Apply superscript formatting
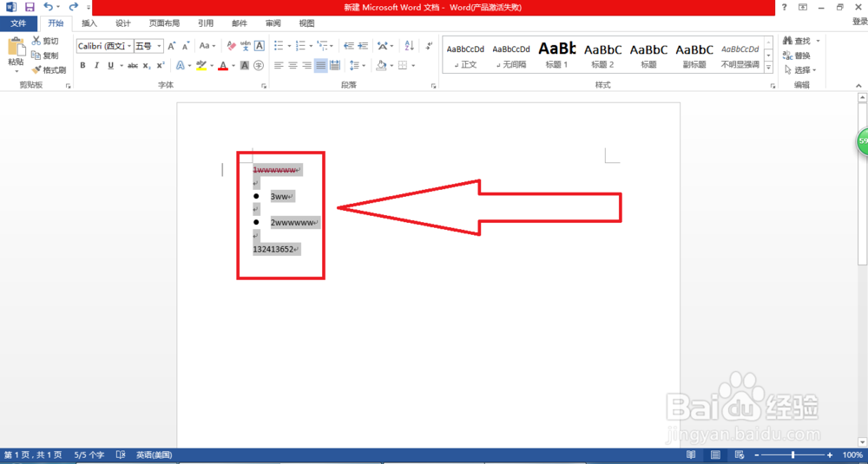 click(160, 65)
